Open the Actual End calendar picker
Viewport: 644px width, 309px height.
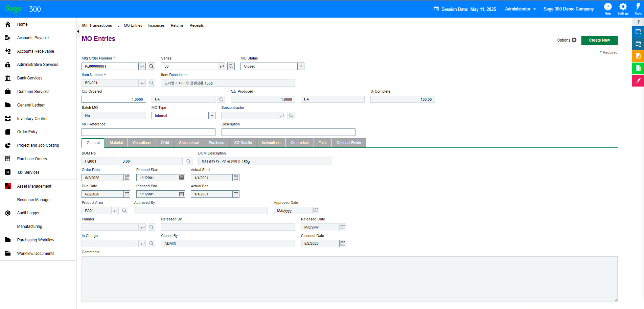(236, 194)
